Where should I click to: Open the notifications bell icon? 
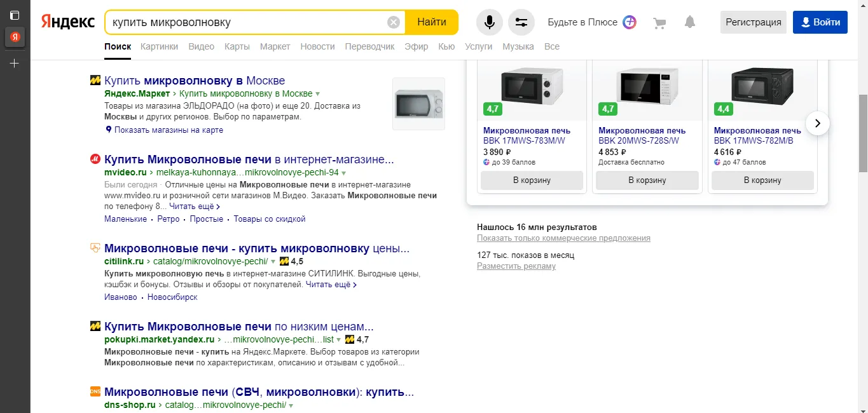[x=690, y=22]
